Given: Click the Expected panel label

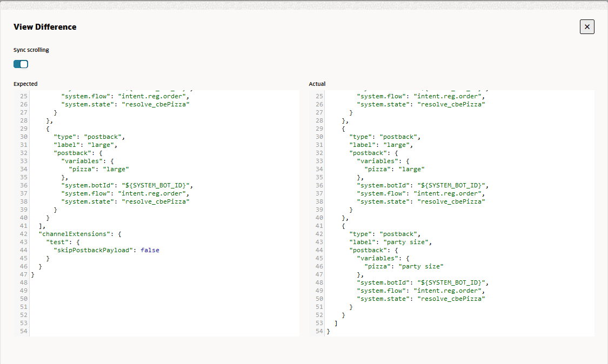Looking at the screenshot, I should (25, 84).
